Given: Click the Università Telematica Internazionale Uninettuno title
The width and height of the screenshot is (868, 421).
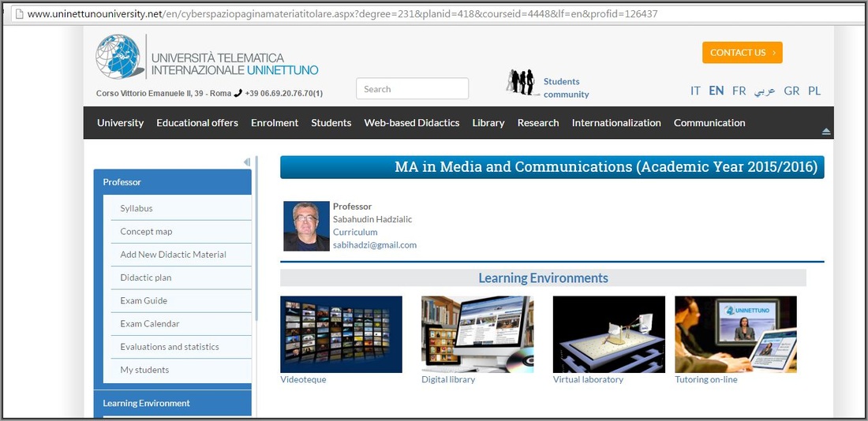Looking at the screenshot, I should click(x=234, y=64).
